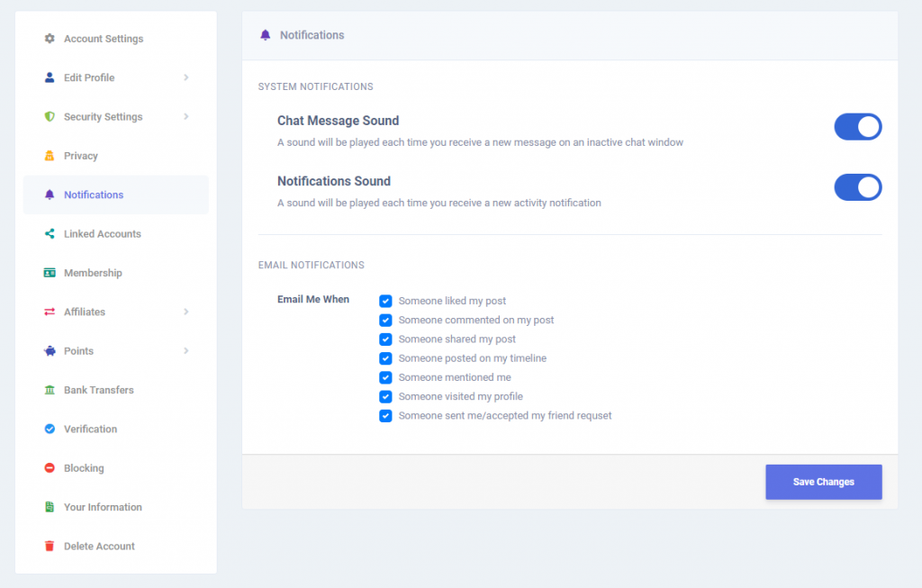Click the 'SYSTEM NOTIFICATIONS' section heading
Image resolution: width=922 pixels, height=588 pixels.
pos(316,86)
